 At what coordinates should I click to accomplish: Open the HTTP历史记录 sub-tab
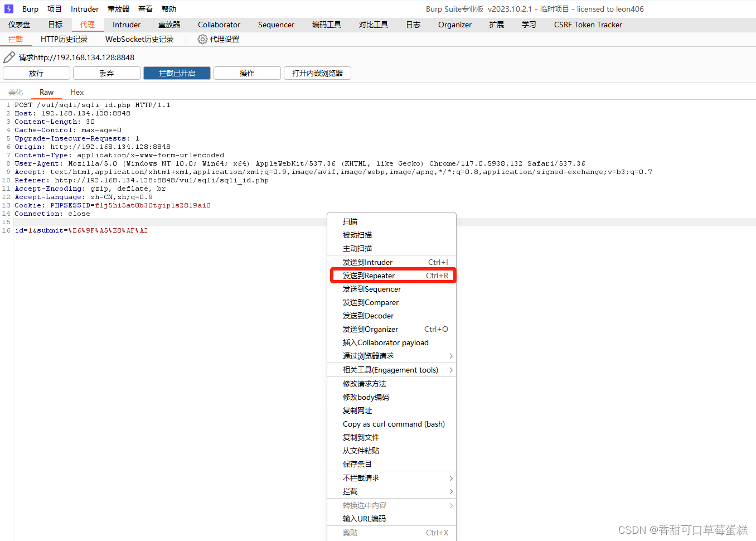pyautogui.click(x=64, y=39)
